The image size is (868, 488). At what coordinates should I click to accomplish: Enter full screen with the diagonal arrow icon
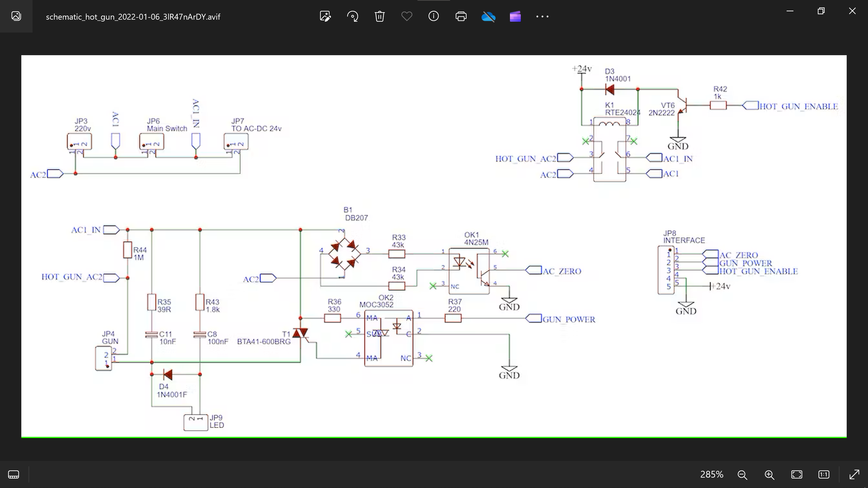coord(854,474)
